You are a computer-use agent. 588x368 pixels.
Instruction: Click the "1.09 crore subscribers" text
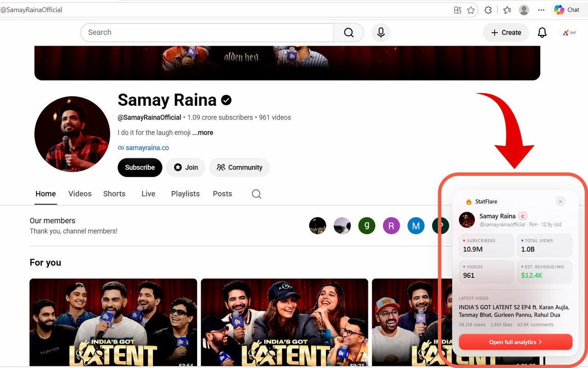pyautogui.click(x=220, y=117)
